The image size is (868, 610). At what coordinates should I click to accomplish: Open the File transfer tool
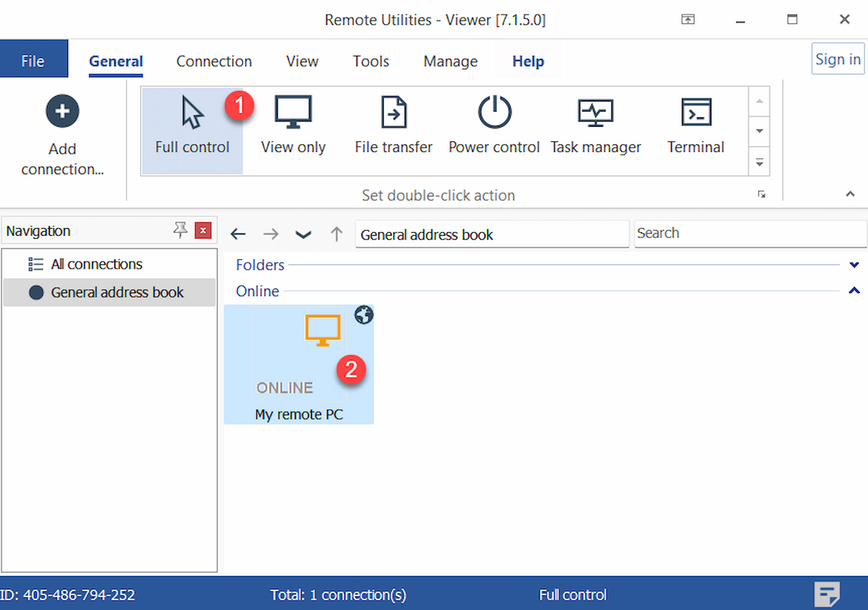(393, 124)
